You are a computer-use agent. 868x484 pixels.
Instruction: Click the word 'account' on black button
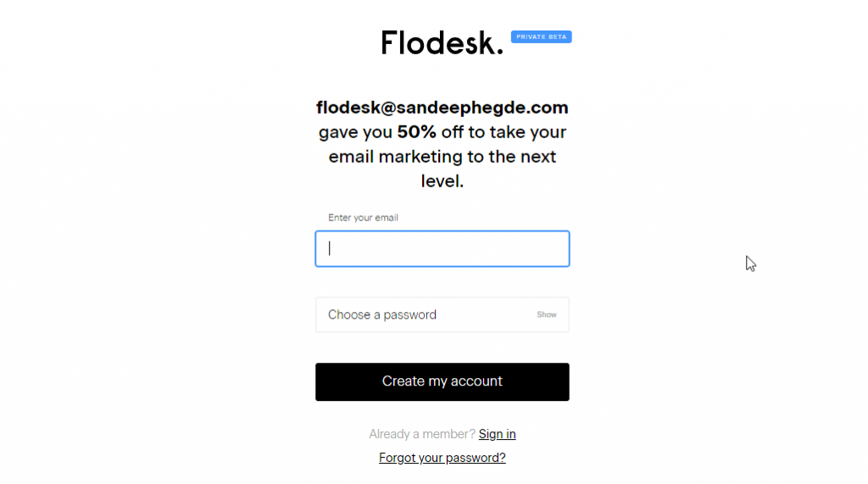(x=476, y=381)
